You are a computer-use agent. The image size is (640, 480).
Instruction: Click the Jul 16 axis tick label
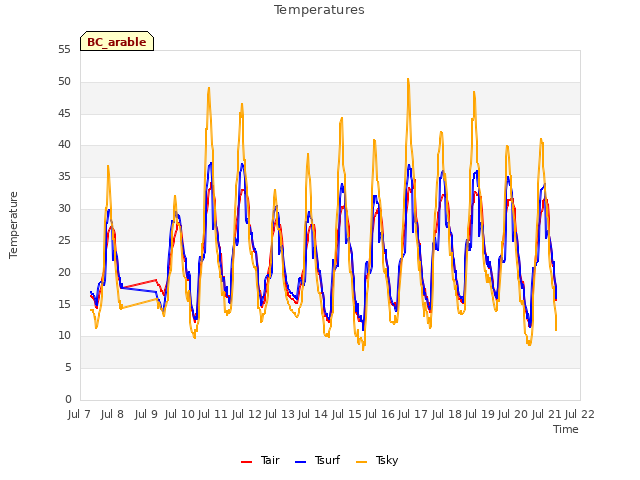(x=380, y=414)
